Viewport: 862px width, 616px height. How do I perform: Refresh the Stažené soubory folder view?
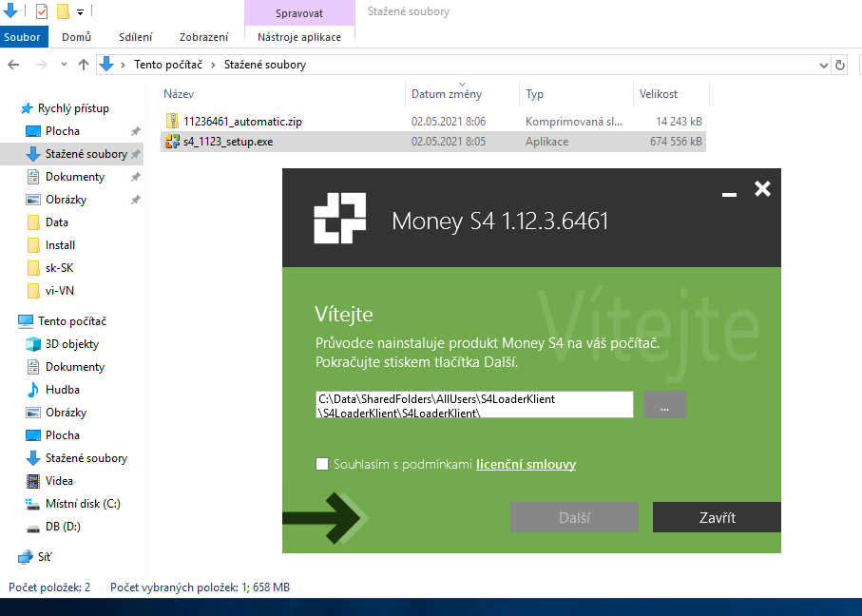(840, 65)
